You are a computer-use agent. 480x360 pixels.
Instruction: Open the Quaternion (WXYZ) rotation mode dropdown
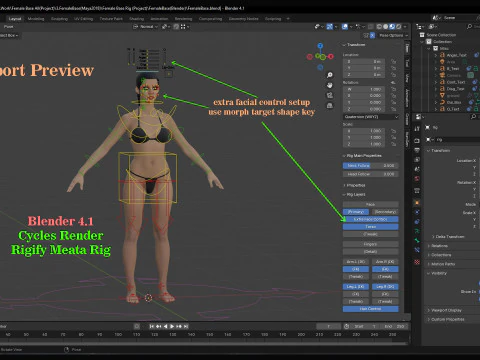pos(371,117)
